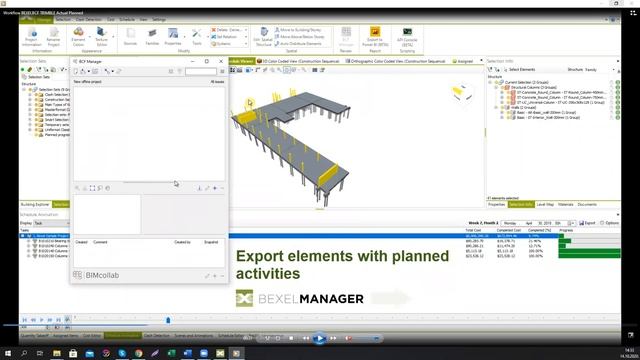The width and height of the screenshot is (640, 360).
Task: Switch to Materials tab
Action: coord(565,204)
